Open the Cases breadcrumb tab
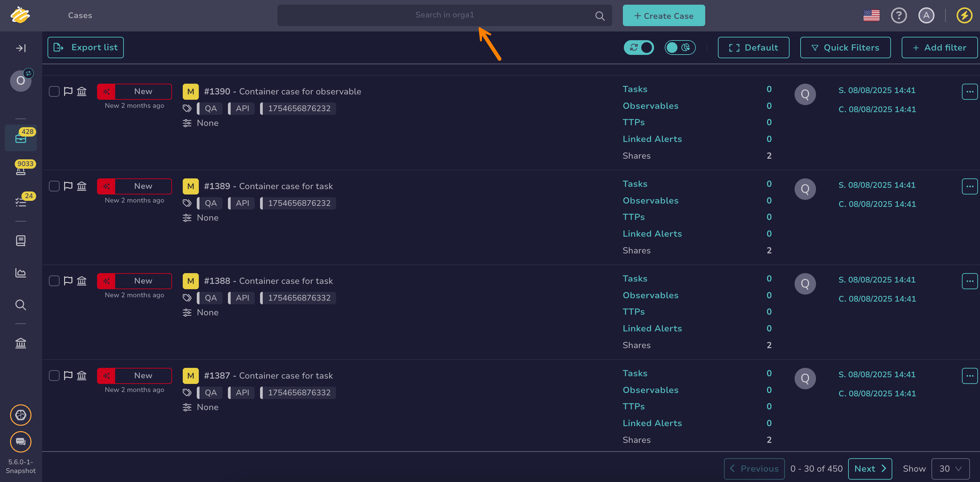This screenshot has height=482, width=980. click(x=80, y=16)
